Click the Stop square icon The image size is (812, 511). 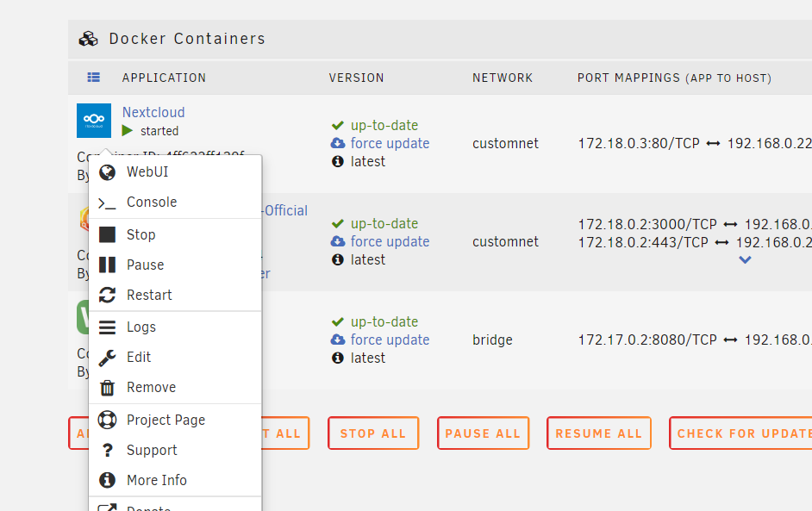[x=107, y=234]
